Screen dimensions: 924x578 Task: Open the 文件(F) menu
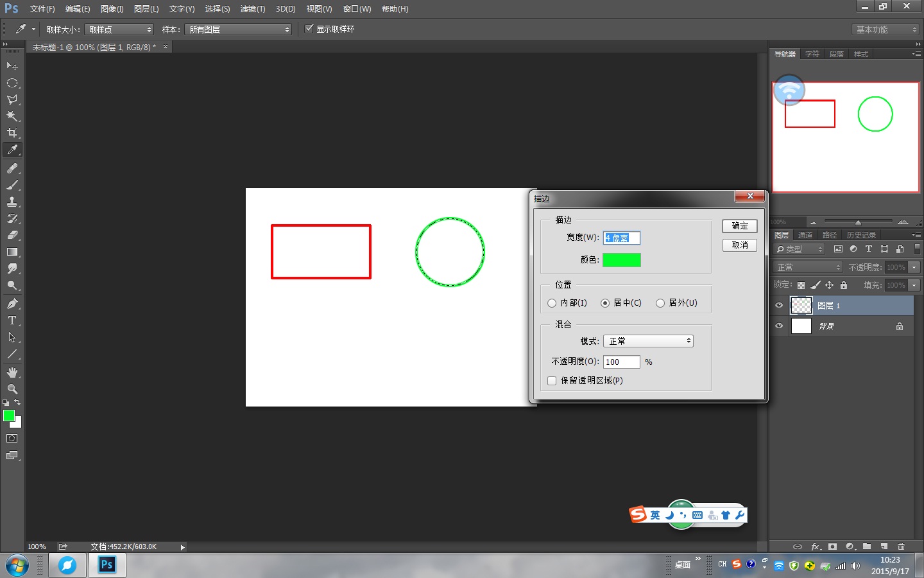pyautogui.click(x=42, y=9)
